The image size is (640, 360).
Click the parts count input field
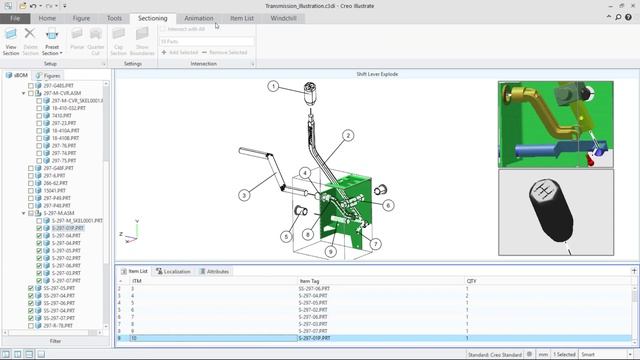coord(207,41)
